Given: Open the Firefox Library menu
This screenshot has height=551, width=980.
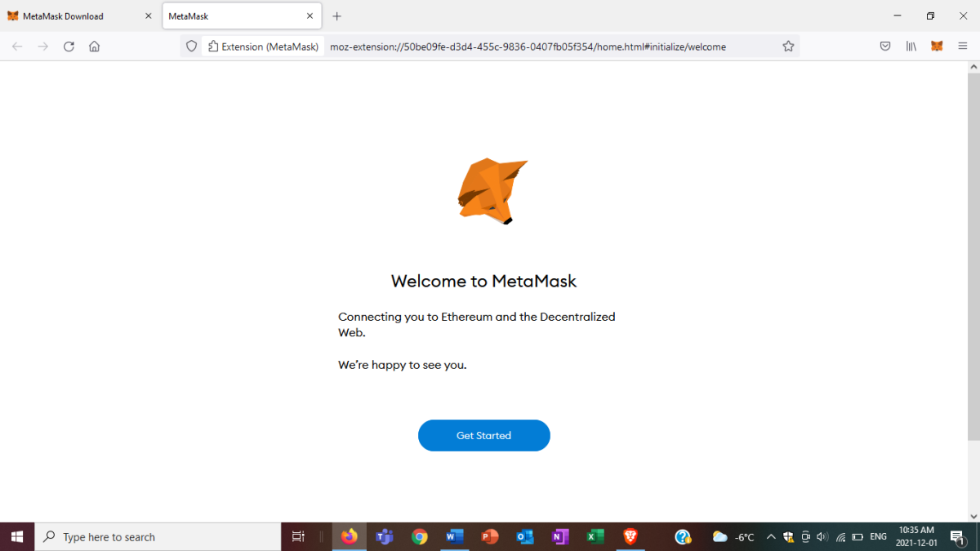Looking at the screenshot, I should point(911,47).
